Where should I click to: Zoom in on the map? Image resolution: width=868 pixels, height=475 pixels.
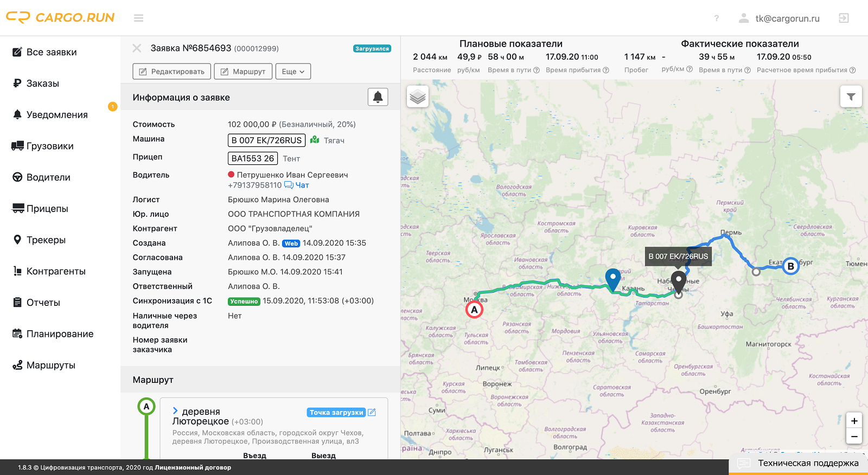point(854,421)
